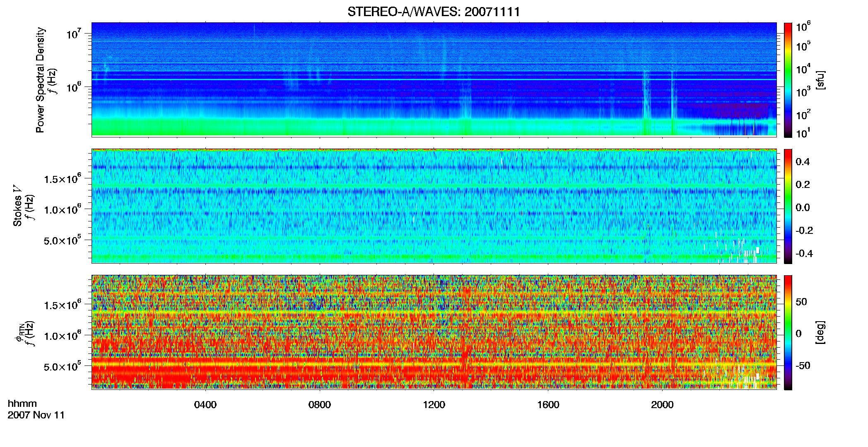Click the 10^1 value on sfu colorbar

tap(803, 133)
